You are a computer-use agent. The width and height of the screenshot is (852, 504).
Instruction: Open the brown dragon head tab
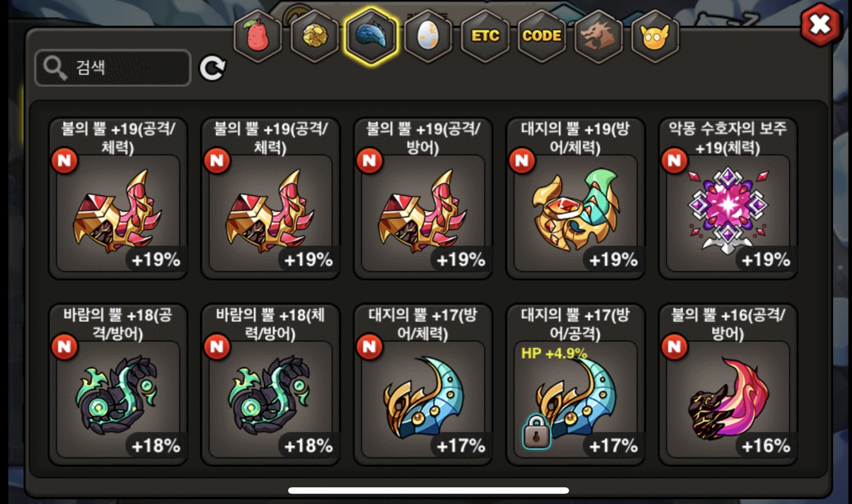tap(598, 36)
